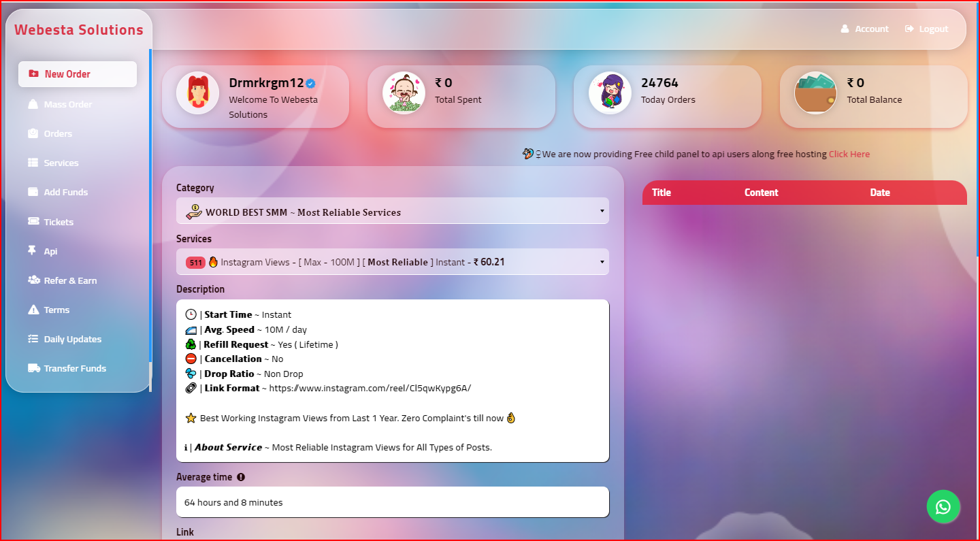Open the Tickets sidebar item
This screenshot has height=541, width=980.
(59, 222)
